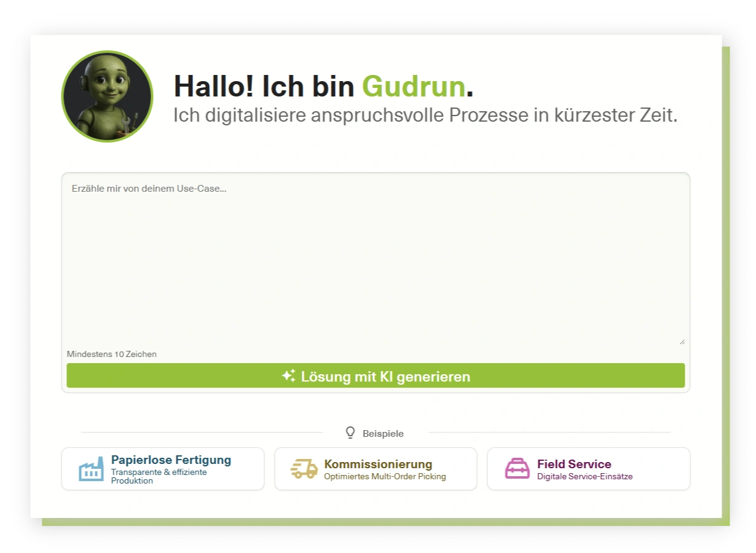Open the Kommissionierung example card
Screen dimensions: 756x553
pos(376,469)
